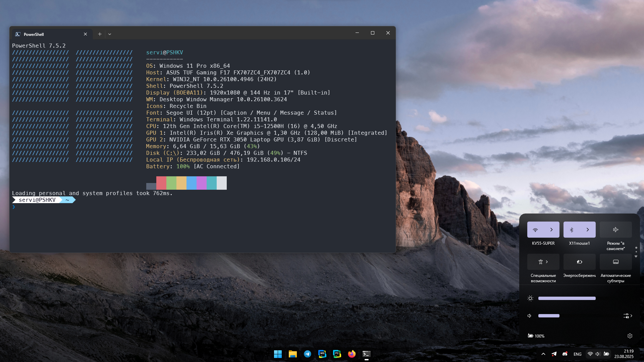This screenshot has height=362, width=644.
Task: Click the Terminal taskbar icon
Action: [x=367, y=354]
